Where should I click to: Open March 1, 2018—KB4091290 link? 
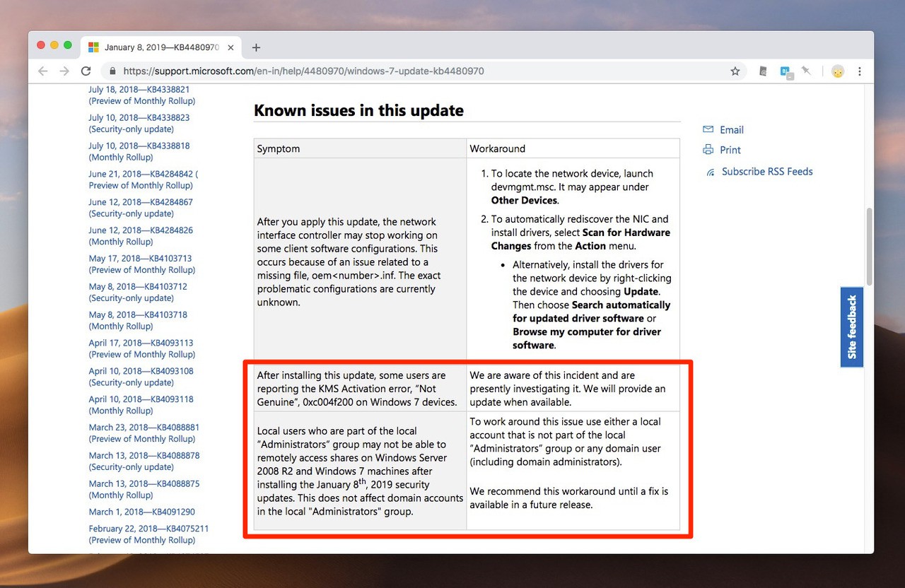pyautogui.click(x=141, y=512)
